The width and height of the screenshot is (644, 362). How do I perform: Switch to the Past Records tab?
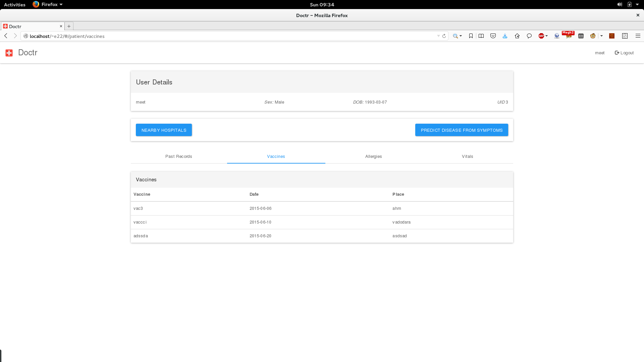coord(178,157)
